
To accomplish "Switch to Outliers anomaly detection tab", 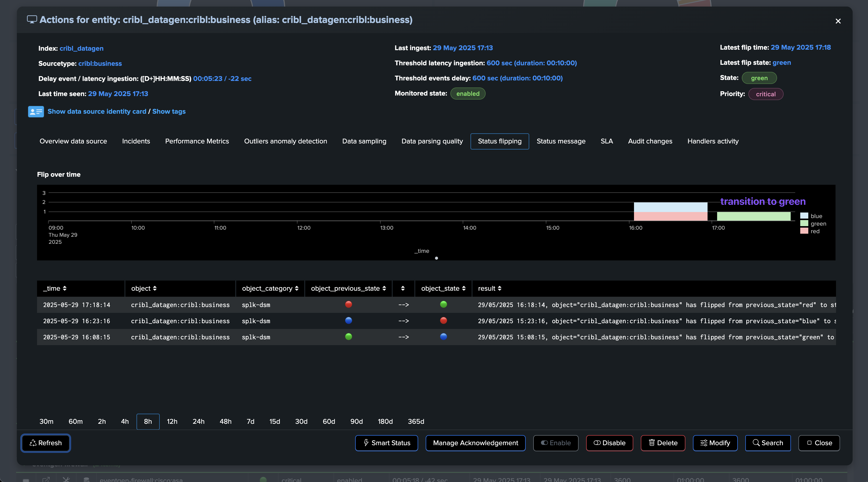I will pyautogui.click(x=285, y=141).
